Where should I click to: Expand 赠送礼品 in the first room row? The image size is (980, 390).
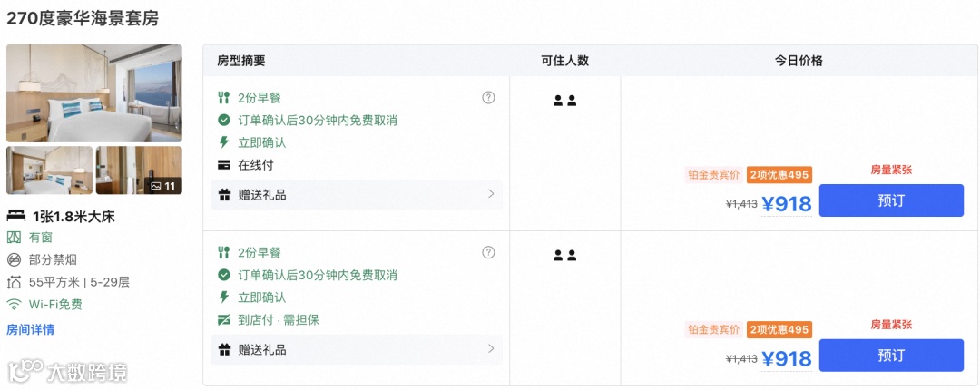(491, 194)
